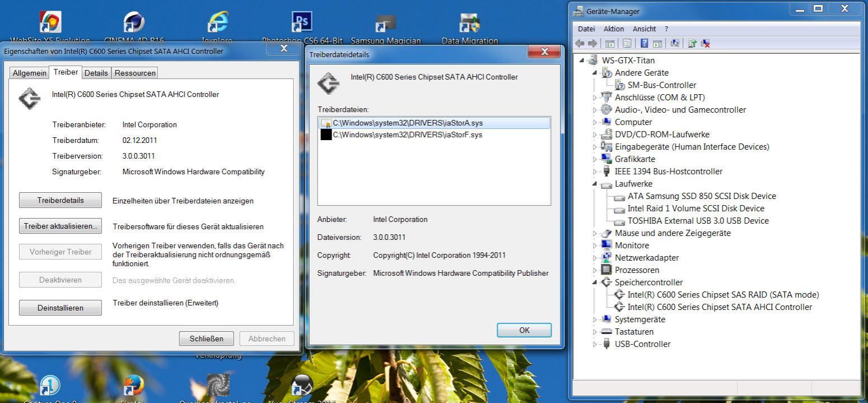Select the Computer node label
Image resolution: width=868 pixels, height=403 pixels.
click(633, 122)
